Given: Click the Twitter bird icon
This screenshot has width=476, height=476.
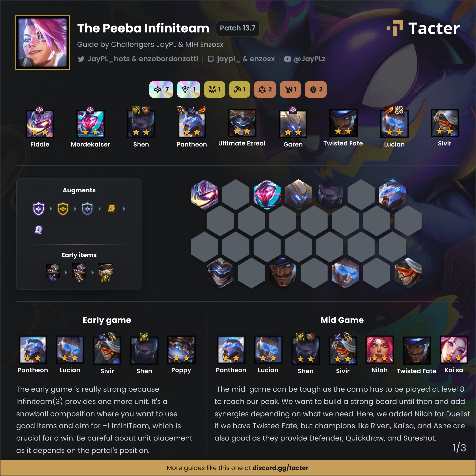Looking at the screenshot, I should click(x=81, y=59).
